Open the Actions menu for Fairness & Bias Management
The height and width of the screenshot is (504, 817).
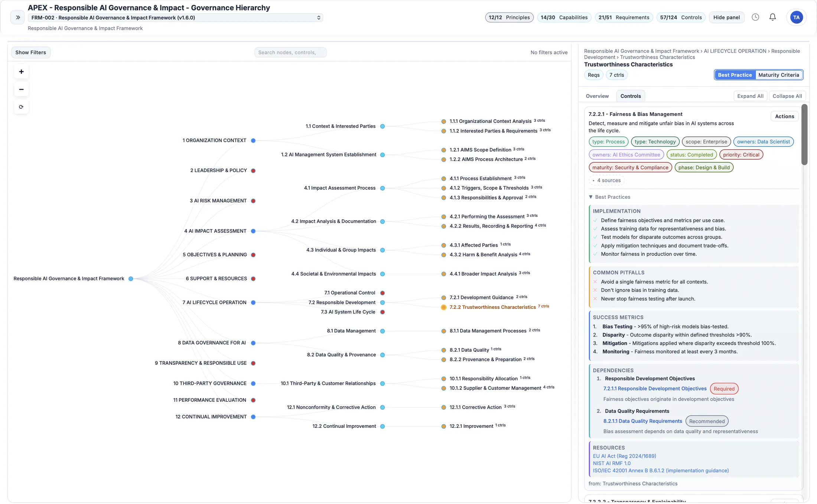(784, 117)
